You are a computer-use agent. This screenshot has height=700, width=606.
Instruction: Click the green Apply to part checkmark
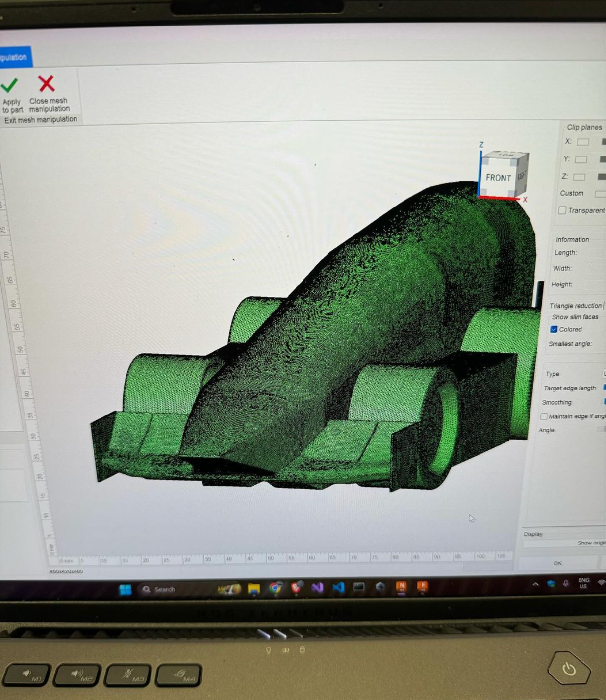(x=9, y=85)
